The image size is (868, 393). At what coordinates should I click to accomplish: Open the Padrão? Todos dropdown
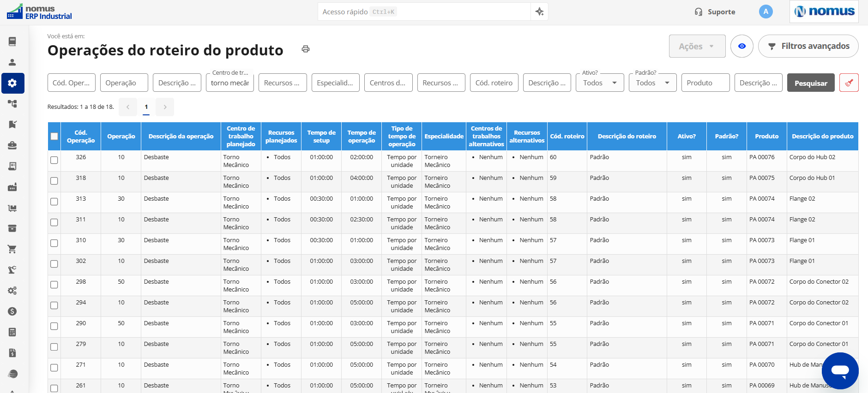(652, 83)
